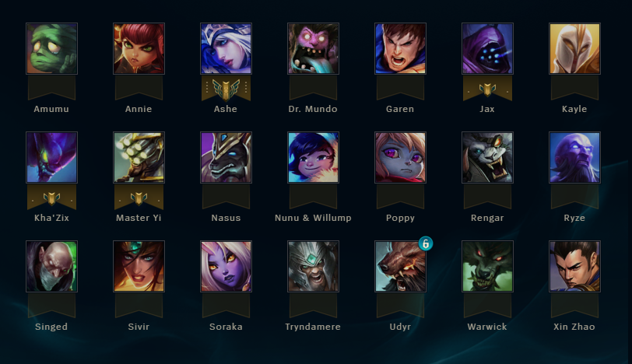This screenshot has width=632, height=364.
Task: Open Ashe's champion portrait
Action: 226,49
